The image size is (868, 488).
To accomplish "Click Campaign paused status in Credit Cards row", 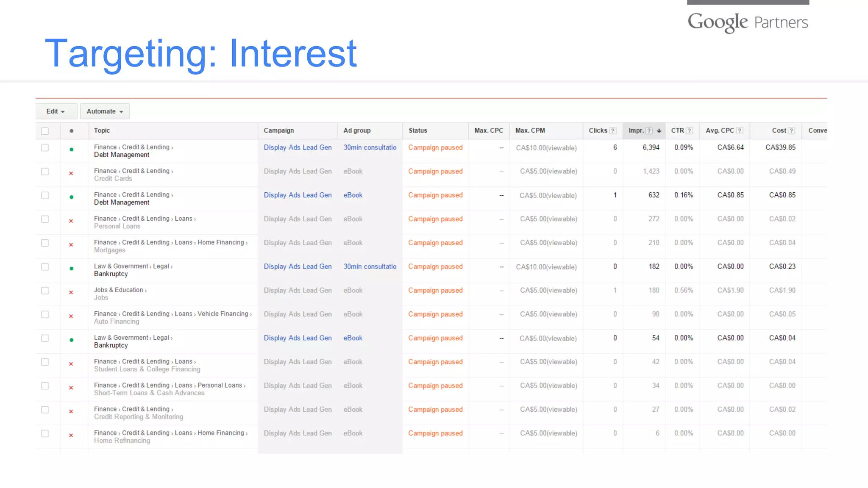I will (x=435, y=171).
